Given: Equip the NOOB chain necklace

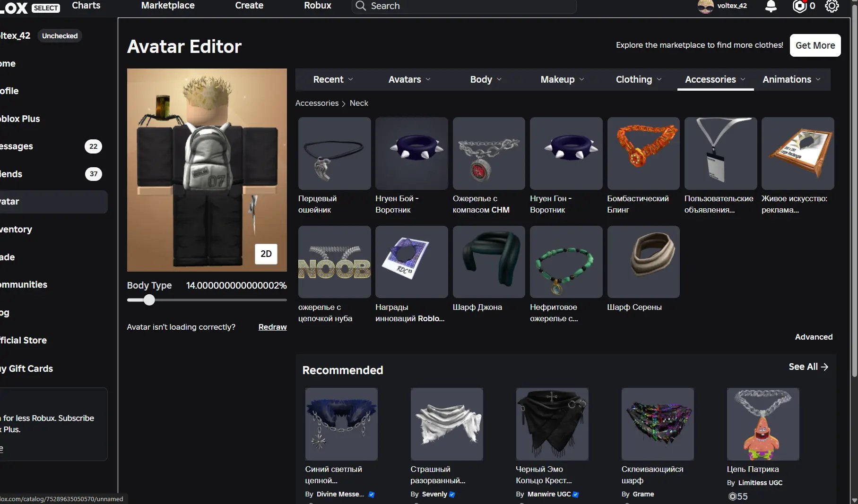Looking at the screenshot, I should [x=334, y=262].
